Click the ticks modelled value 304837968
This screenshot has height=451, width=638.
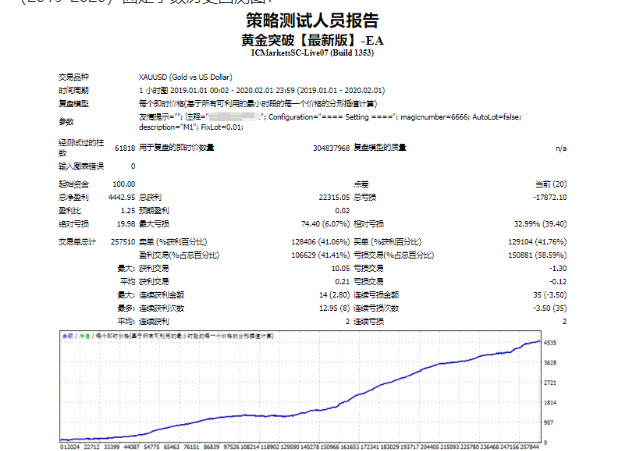coord(331,148)
